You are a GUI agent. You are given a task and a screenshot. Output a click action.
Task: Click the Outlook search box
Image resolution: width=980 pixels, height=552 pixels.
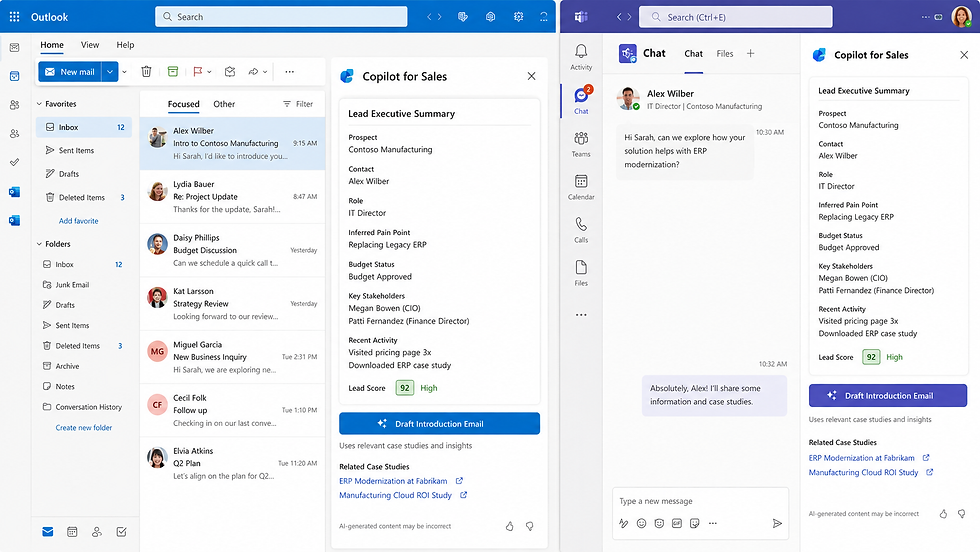pyautogui.click(x=281, y=17)
